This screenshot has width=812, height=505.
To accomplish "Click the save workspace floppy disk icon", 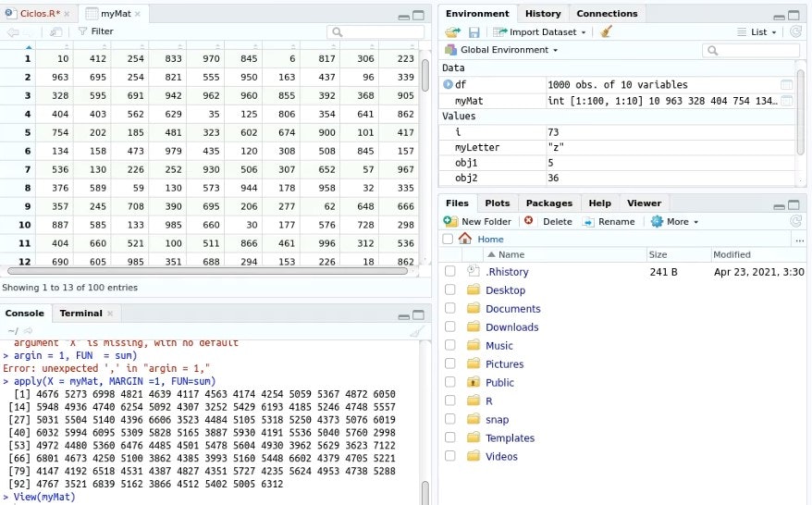I will point(474,31).
